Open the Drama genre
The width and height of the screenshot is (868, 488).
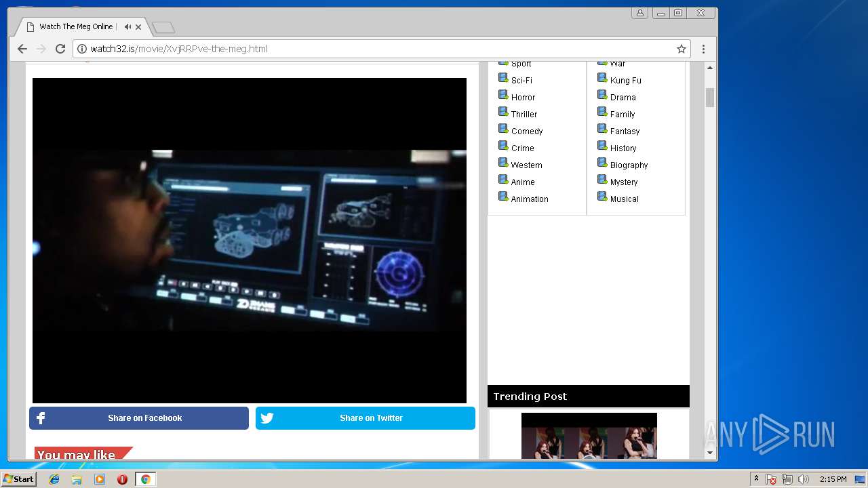point(623,97)
